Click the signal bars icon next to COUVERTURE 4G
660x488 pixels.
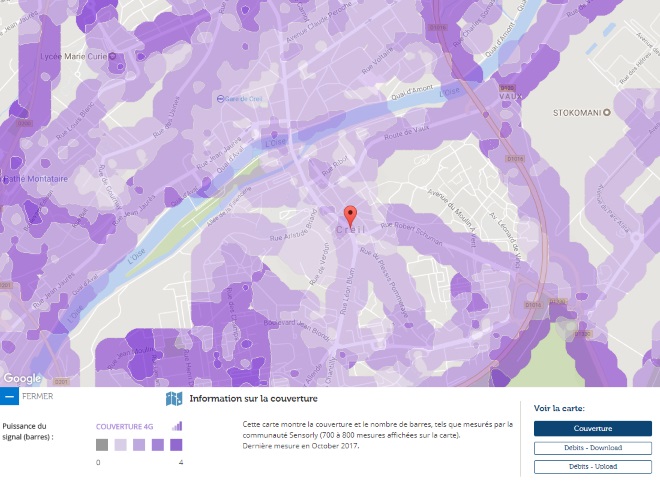177,426
